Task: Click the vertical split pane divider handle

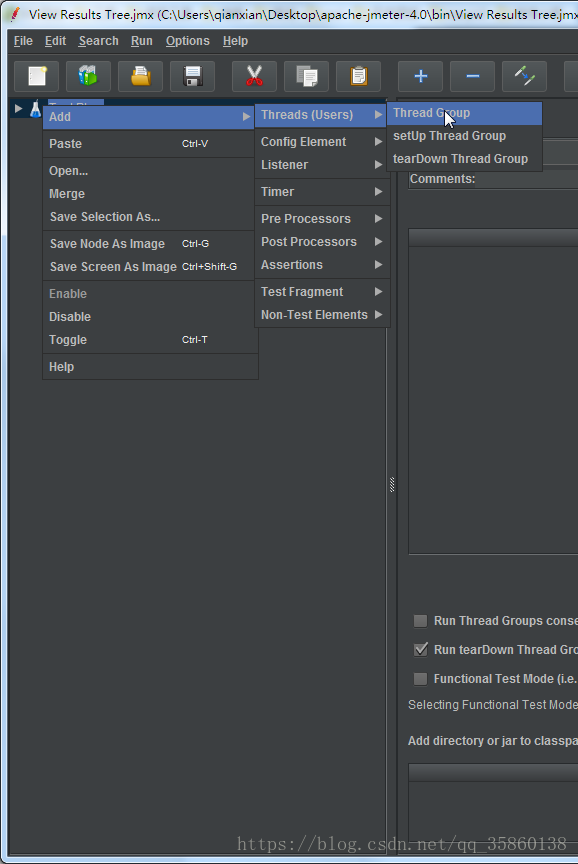Action: (392, 484)
